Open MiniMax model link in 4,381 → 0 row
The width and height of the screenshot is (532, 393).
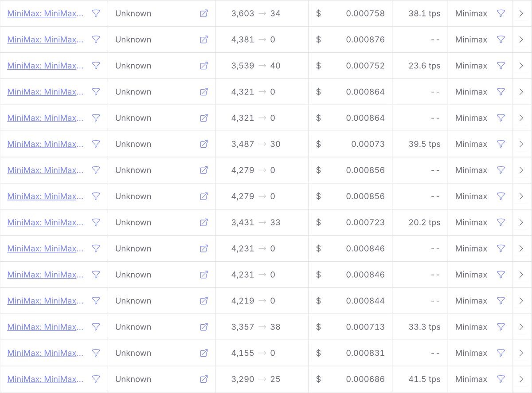pos(45,39)
